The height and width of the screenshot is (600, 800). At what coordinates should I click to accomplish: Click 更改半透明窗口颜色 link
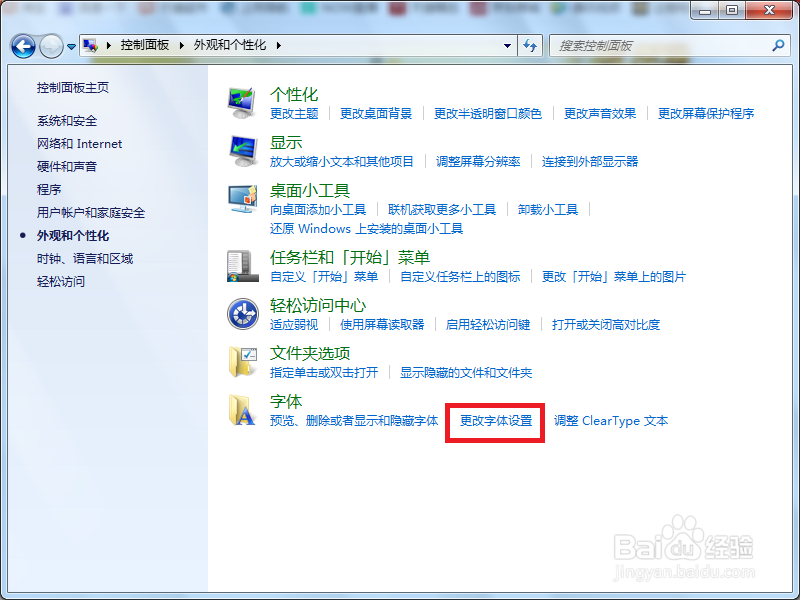point(488,114)
